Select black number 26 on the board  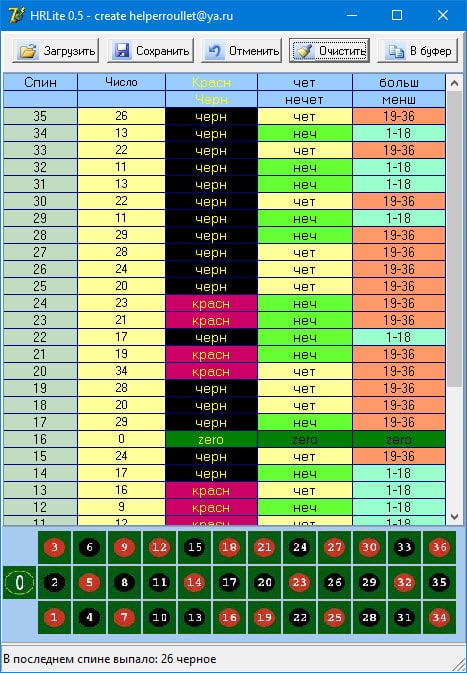(334, 582)
